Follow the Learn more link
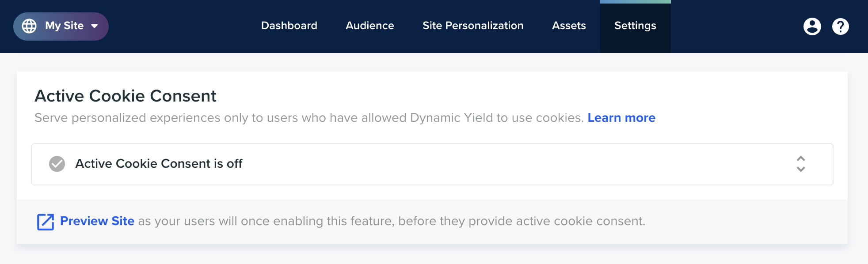Viewport: 868px width, 264px height. 621,118
